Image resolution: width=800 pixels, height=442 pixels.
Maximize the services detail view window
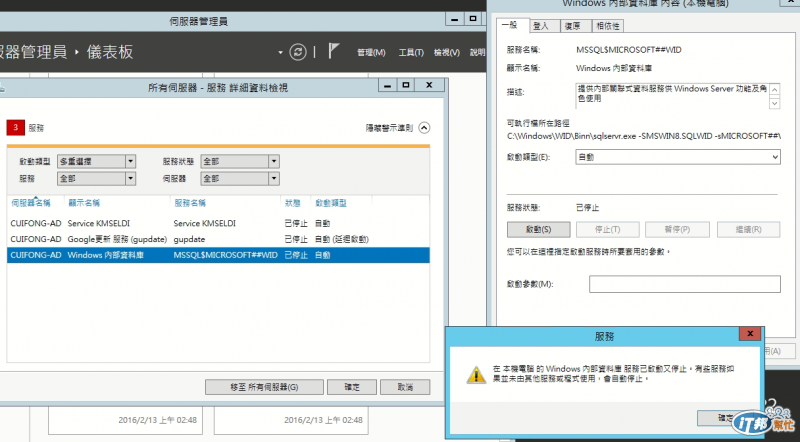coord(406,85)
